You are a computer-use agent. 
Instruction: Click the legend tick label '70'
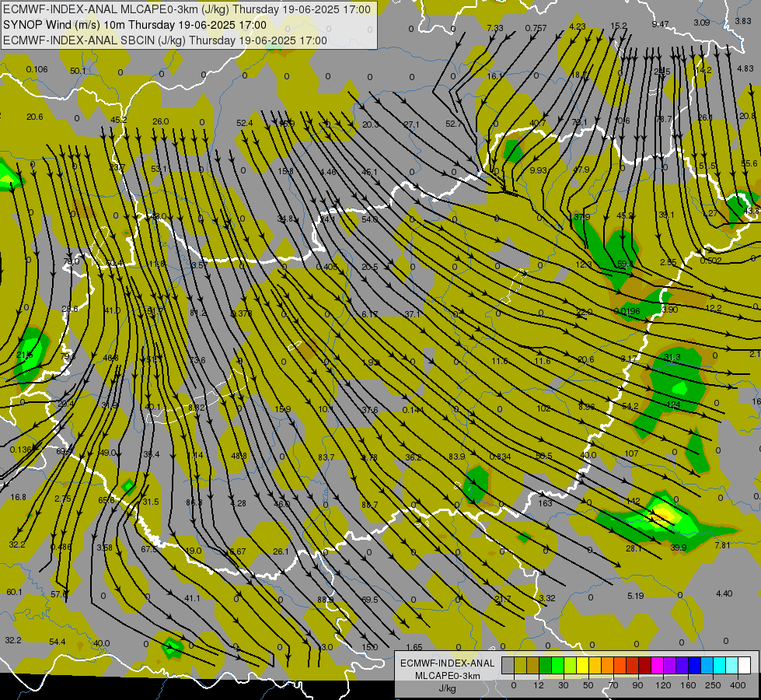click(613, 685)
